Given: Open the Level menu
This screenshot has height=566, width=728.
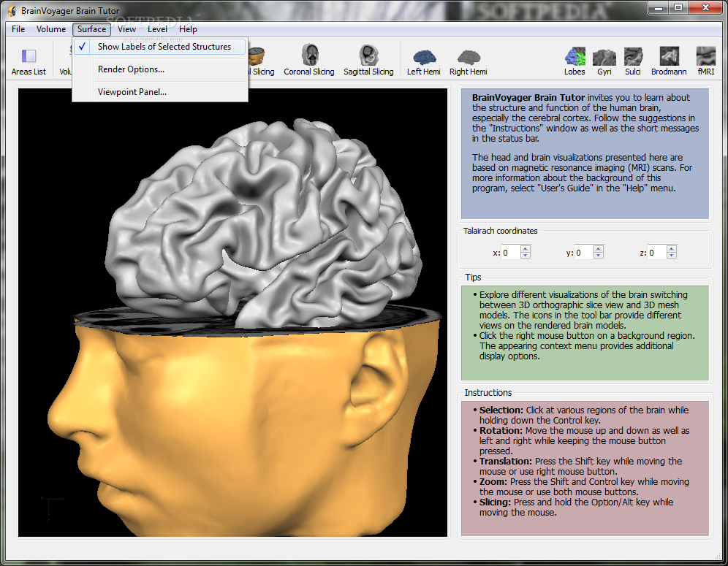Looking at the screenshot, I should (x=157, y=29).
